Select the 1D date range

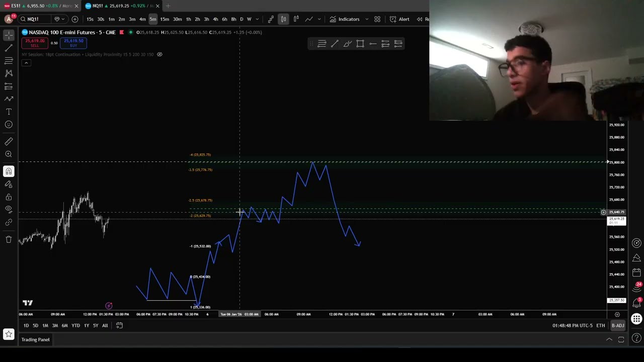click(26, 326)
